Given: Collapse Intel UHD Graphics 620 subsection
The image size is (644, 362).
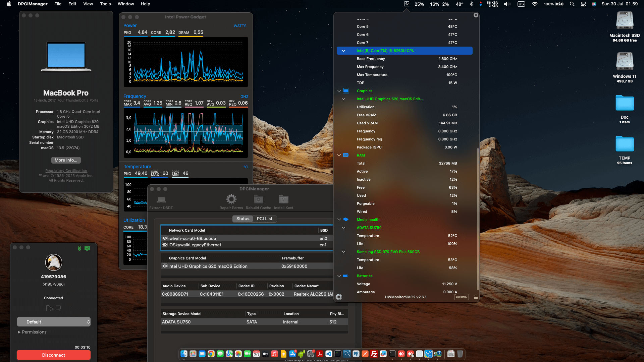Looking at the screenshot, I should click(x=343, y=99).
